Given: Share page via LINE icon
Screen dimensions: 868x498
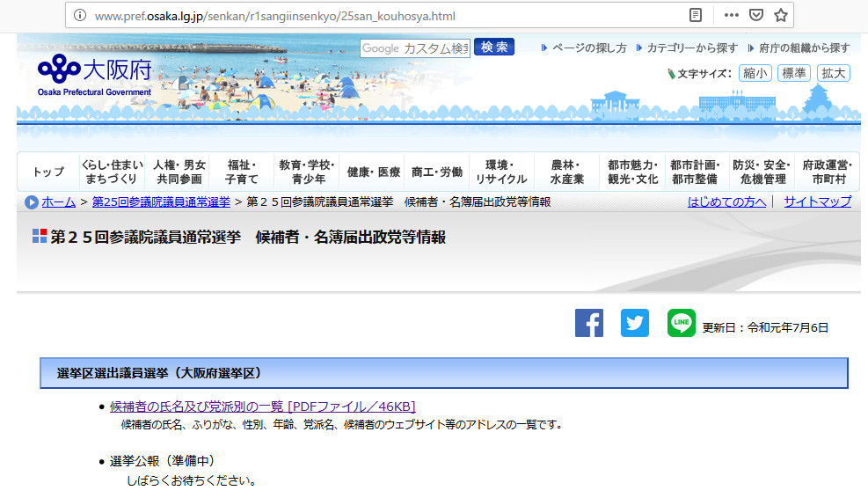Looking at the screenshot, I should click(x=681, y=323).
